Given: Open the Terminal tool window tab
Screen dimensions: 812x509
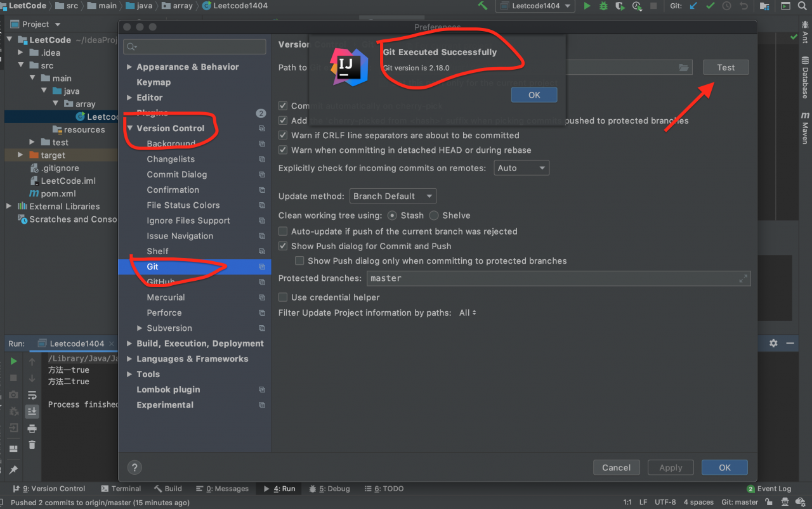Looking at the screenshot, I should click(x=121, y=489).
